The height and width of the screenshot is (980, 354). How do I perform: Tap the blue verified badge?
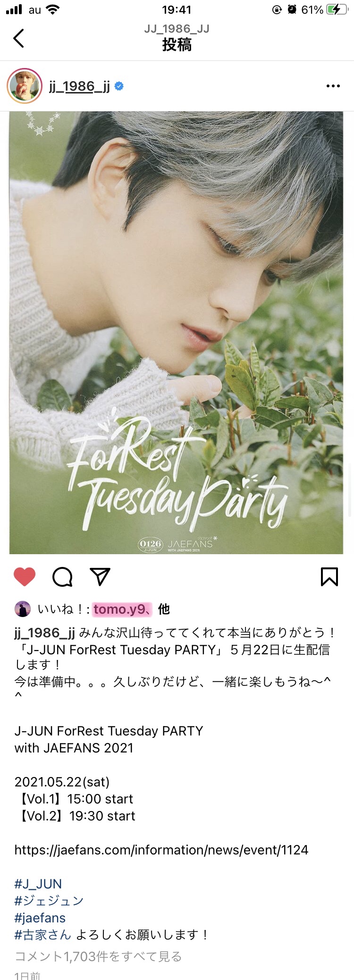[119, 86]
